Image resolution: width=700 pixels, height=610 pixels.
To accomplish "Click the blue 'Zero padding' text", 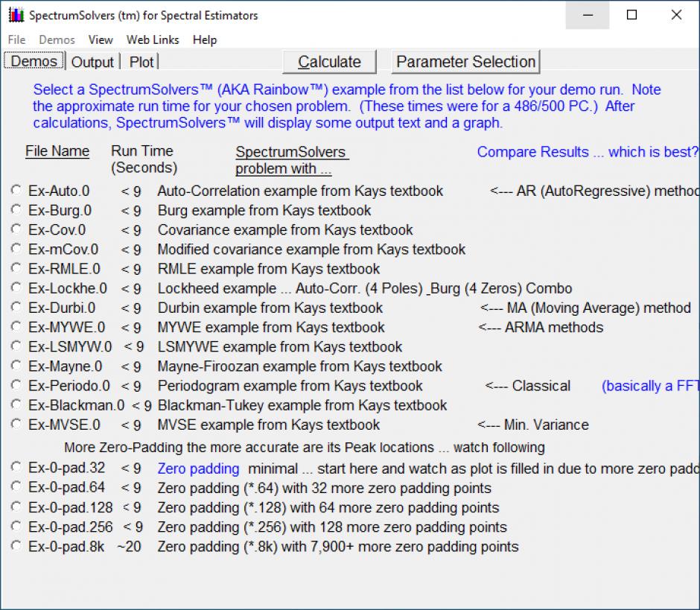I will point(198,468).
